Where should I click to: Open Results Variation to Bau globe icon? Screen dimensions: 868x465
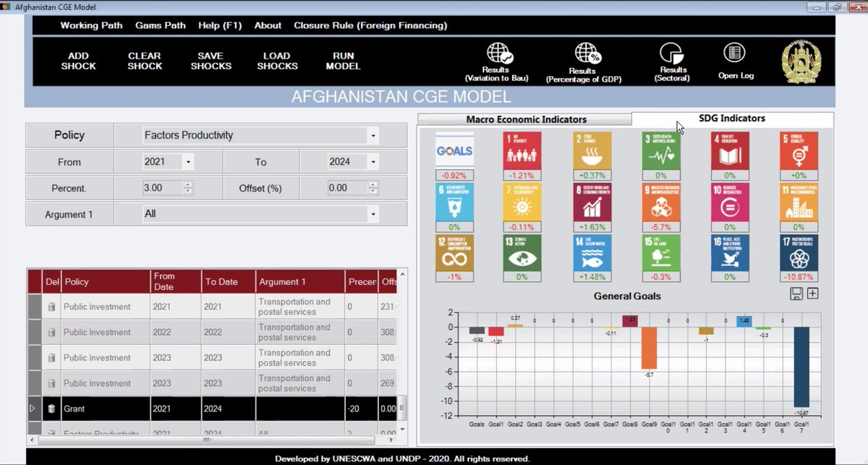click(499, 54)
